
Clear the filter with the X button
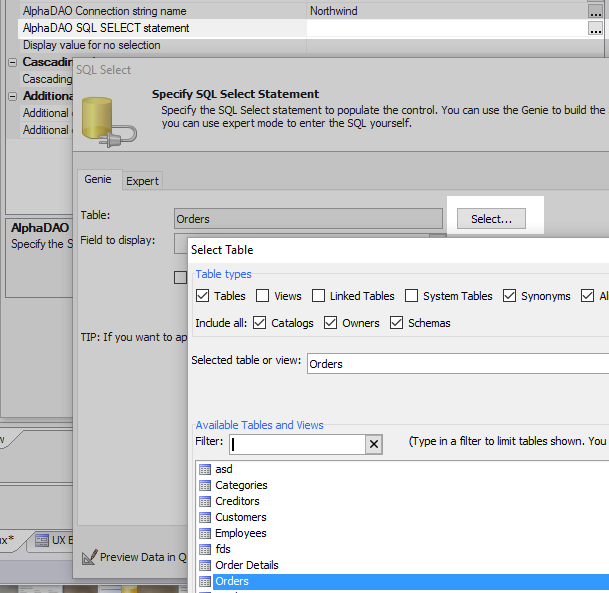tap(374, 444)
